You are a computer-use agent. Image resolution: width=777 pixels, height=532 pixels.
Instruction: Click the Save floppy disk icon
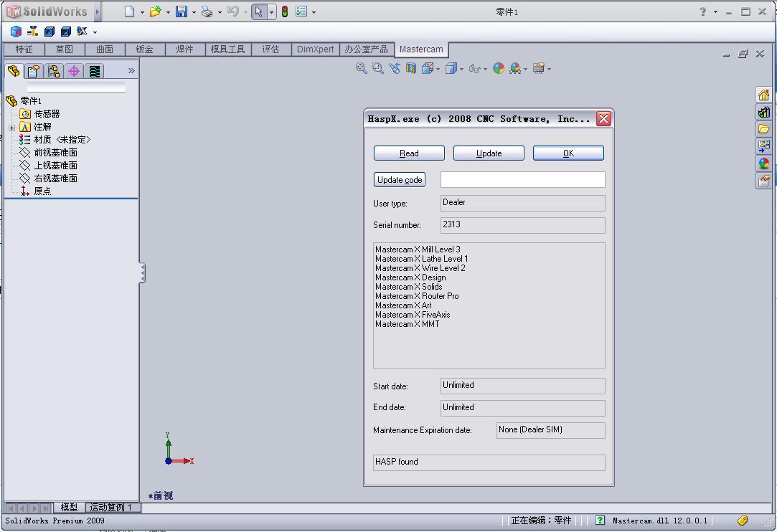coord(182,11)
